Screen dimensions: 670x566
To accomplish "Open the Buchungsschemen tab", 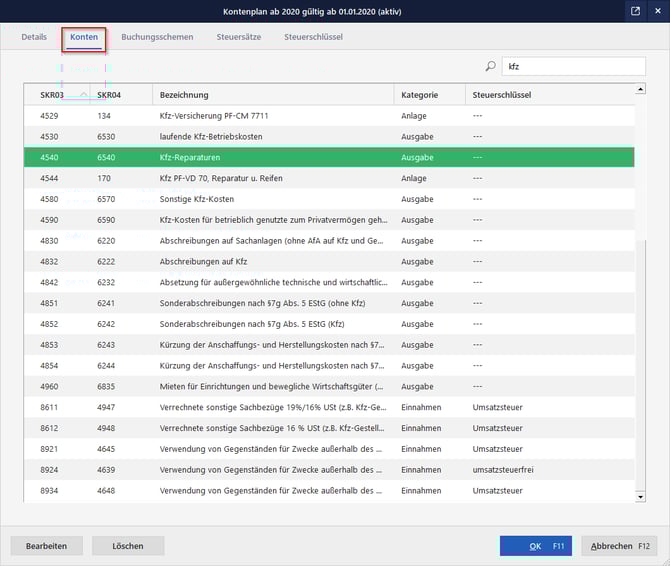I will point(157,37).
